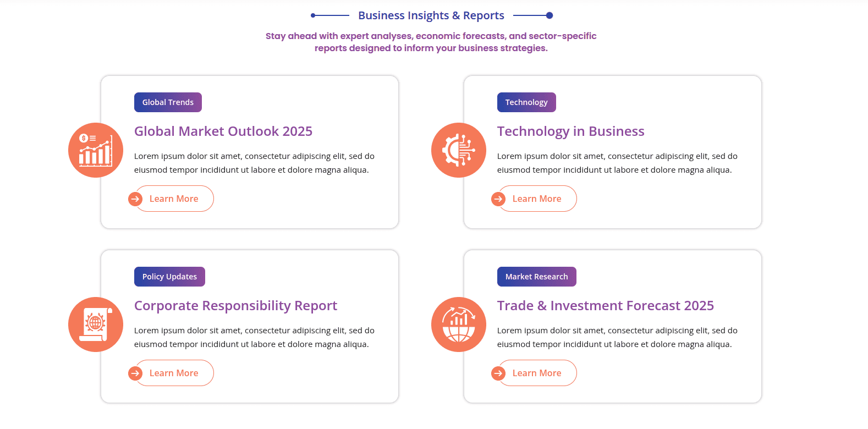
Task: Click arrow icon beside Corporate Responsibility Learn More
Action: point(135,373)
